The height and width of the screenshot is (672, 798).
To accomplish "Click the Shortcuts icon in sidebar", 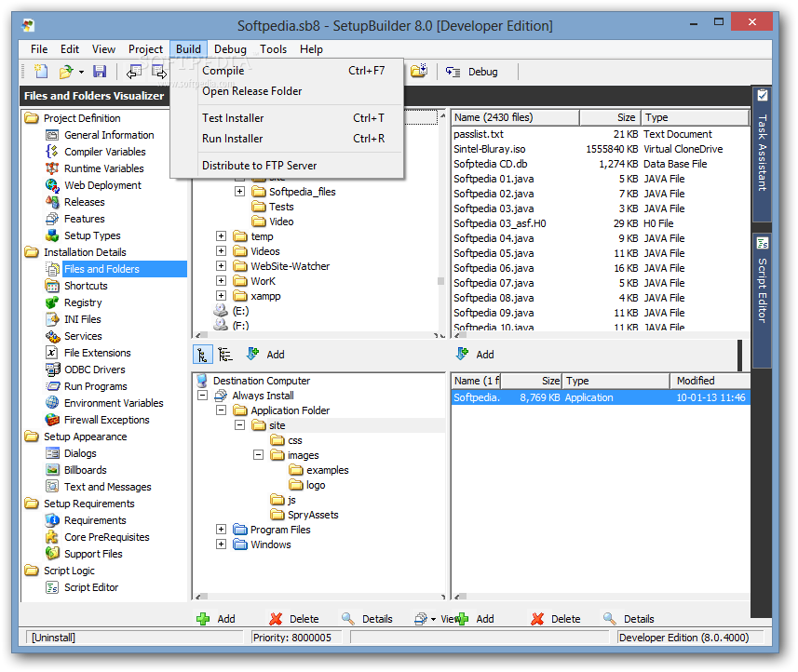I will tap(52, 286).
